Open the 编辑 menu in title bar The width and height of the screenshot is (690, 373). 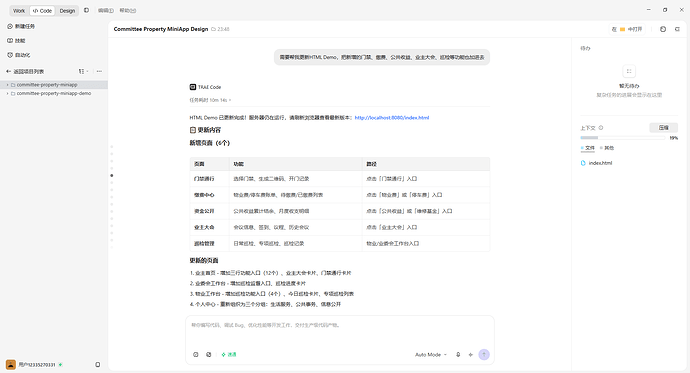click(x=106, y=11)
